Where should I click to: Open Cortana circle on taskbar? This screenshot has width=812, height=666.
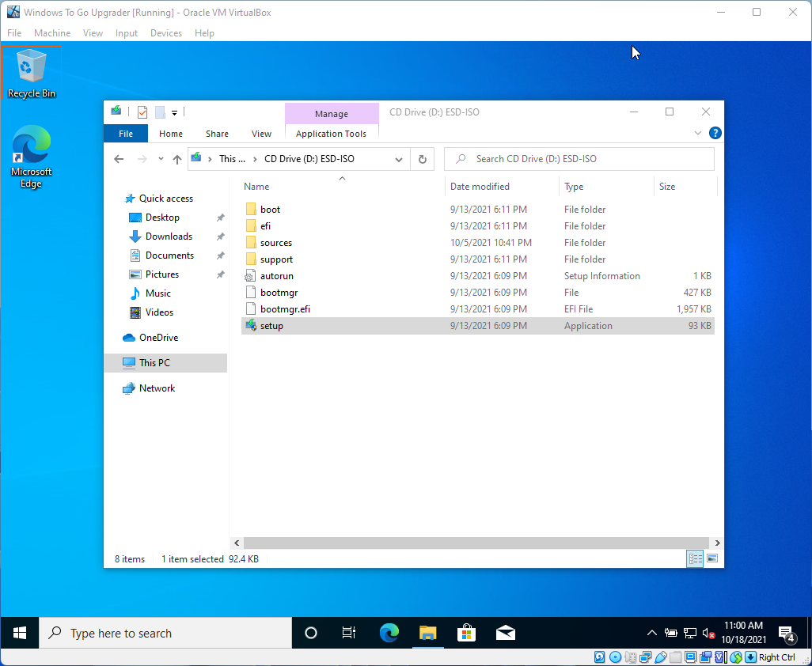(311, 633)
